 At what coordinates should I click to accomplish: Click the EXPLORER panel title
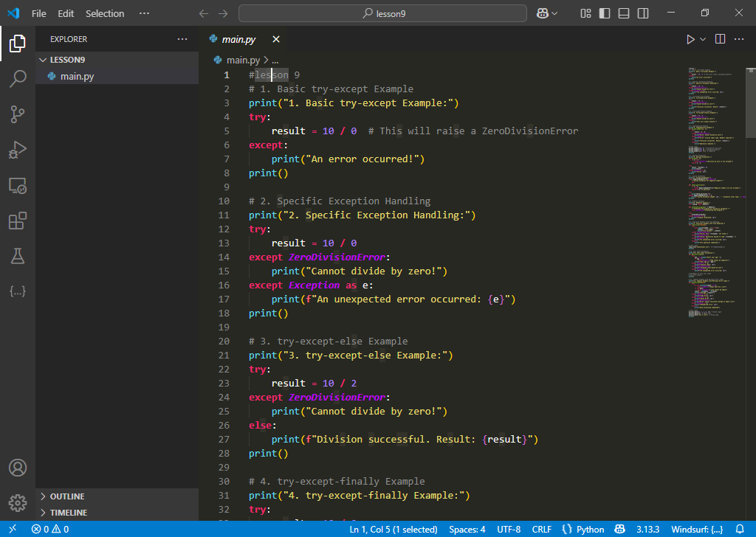[69, 39]
